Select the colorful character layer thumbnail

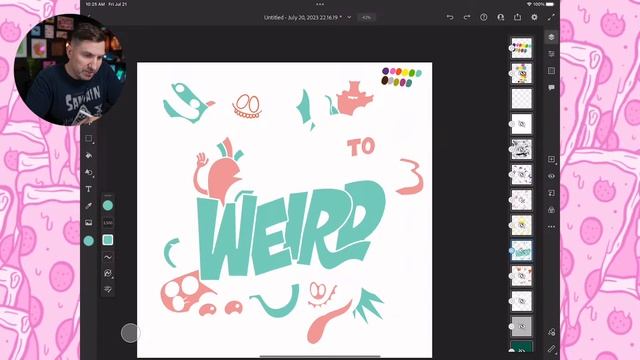pos(522,73)
